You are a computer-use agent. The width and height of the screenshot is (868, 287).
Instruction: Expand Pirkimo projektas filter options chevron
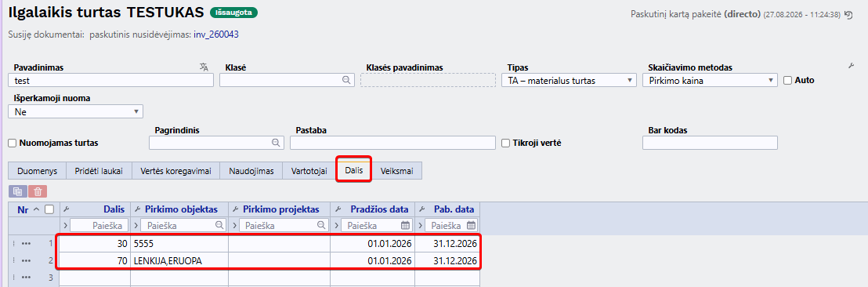pyautogui.click(x=235, y=226)
